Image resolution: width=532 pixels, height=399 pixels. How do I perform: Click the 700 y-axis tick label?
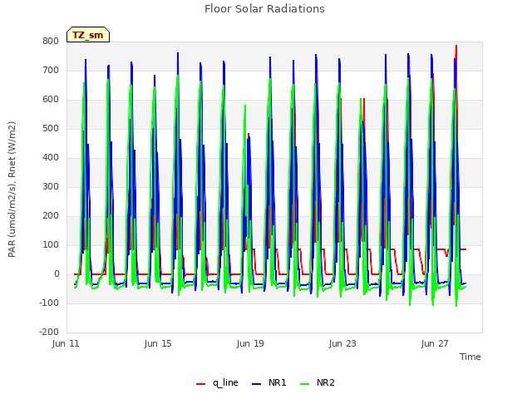[x=51, y=70]
